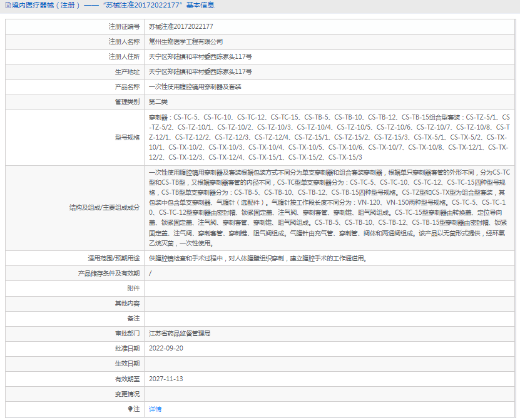Screen dimensions: 520x420
Task: Click the model specification text starting 穿刺器：CS-TC-5
Action: [x=329, y=137]
